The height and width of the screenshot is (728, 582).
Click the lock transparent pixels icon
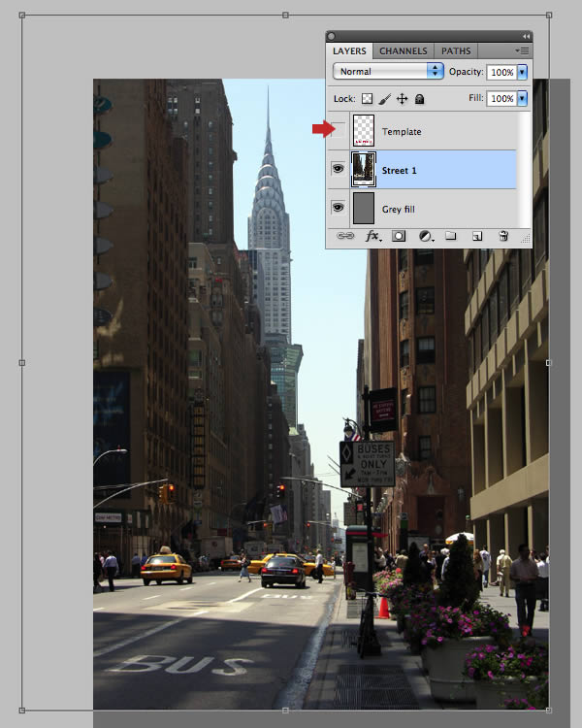point(367,98)
